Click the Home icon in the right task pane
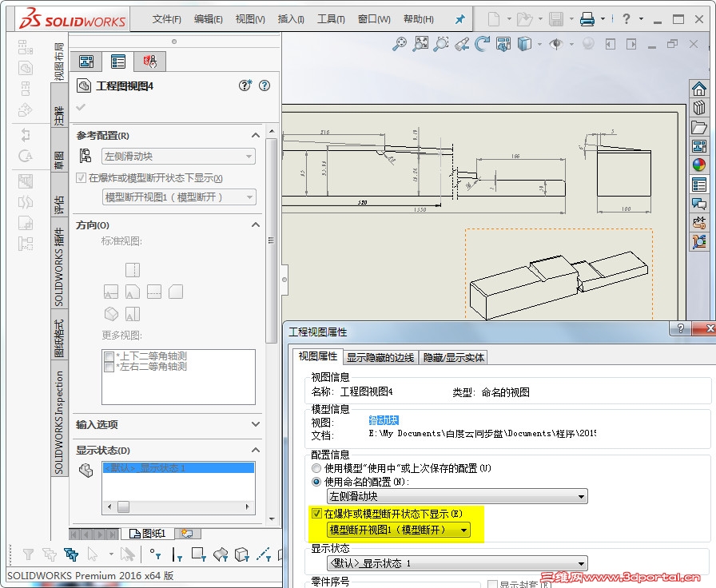 (x=698, y=89)
